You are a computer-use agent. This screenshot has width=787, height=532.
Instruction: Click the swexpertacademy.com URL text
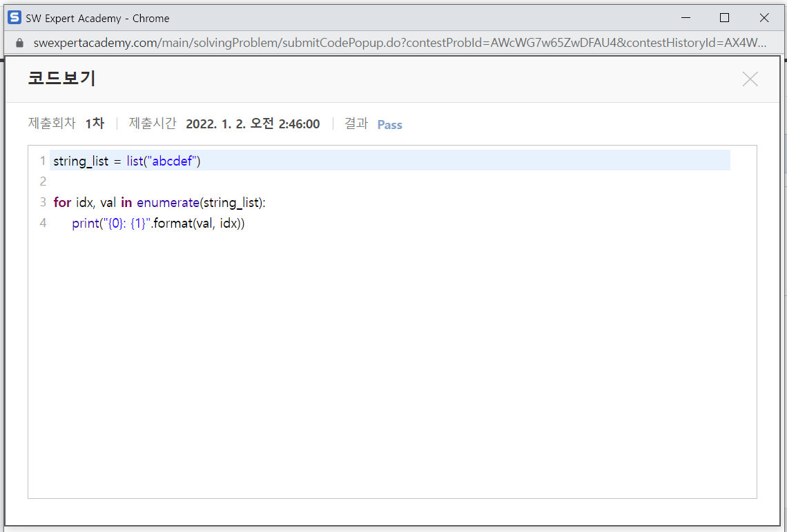(400, 43)
